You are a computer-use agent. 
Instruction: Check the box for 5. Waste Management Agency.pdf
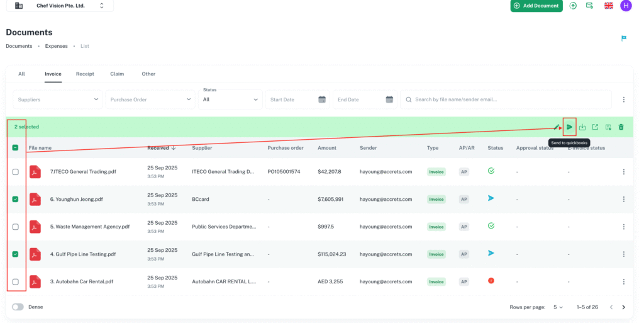(16, 227)
